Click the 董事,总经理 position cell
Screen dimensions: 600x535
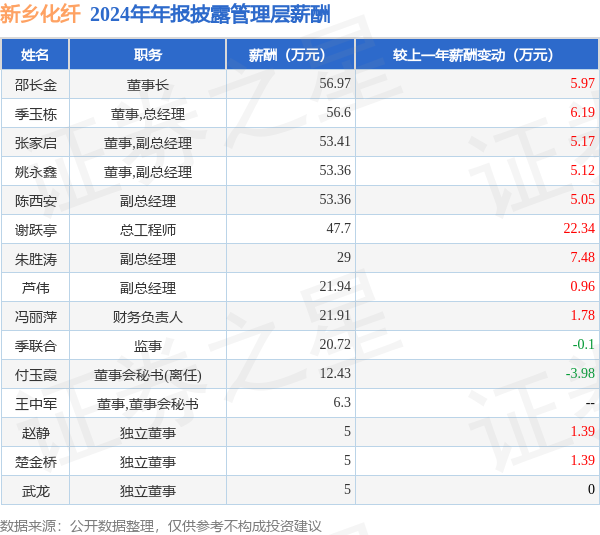coord(148,114)
